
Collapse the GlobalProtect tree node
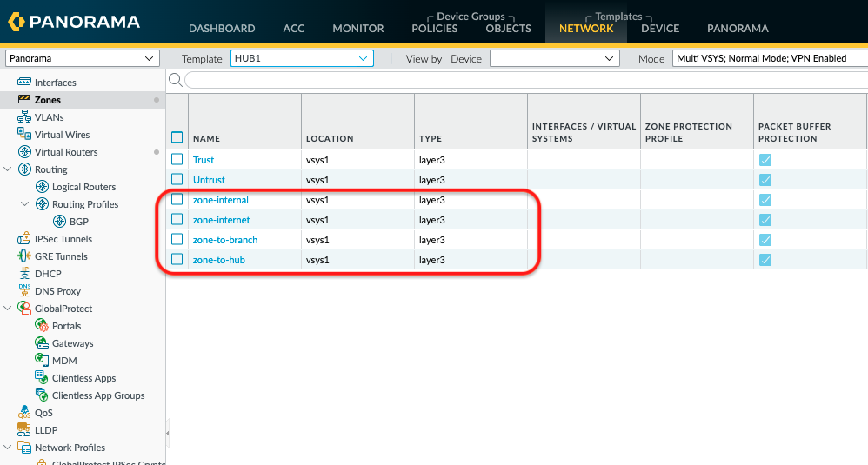coord(8,308)
